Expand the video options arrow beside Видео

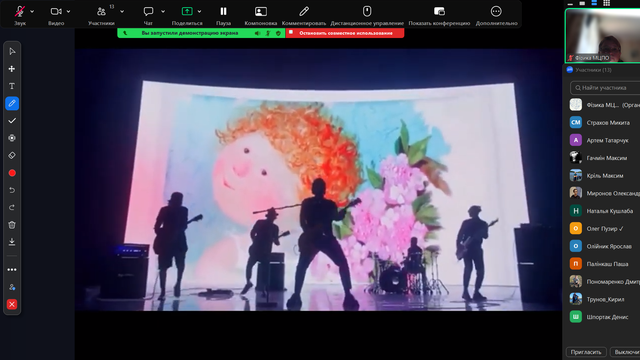[68, 11]
